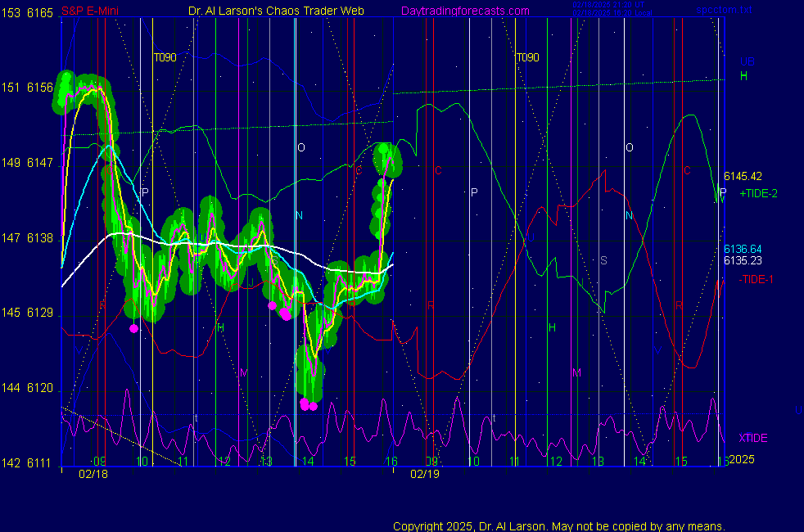Click the "142 6111" axis label
Screen dimensions: 804x532
pyautogui.click(x=27, y=463)
